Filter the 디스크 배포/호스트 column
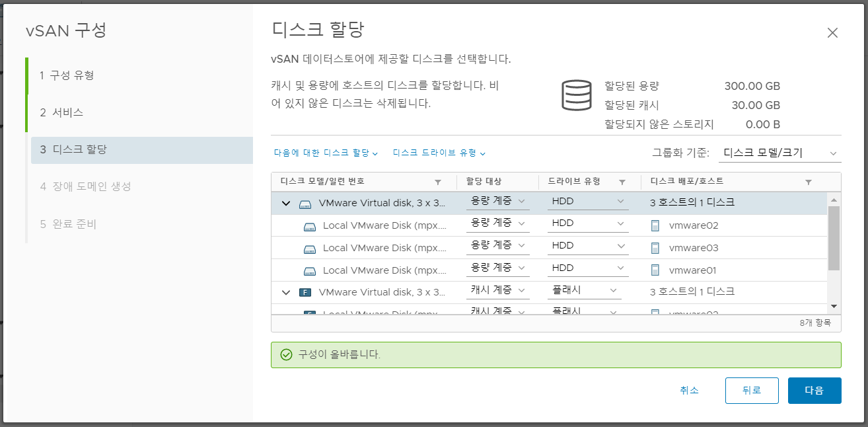 (x=808, y=182)
